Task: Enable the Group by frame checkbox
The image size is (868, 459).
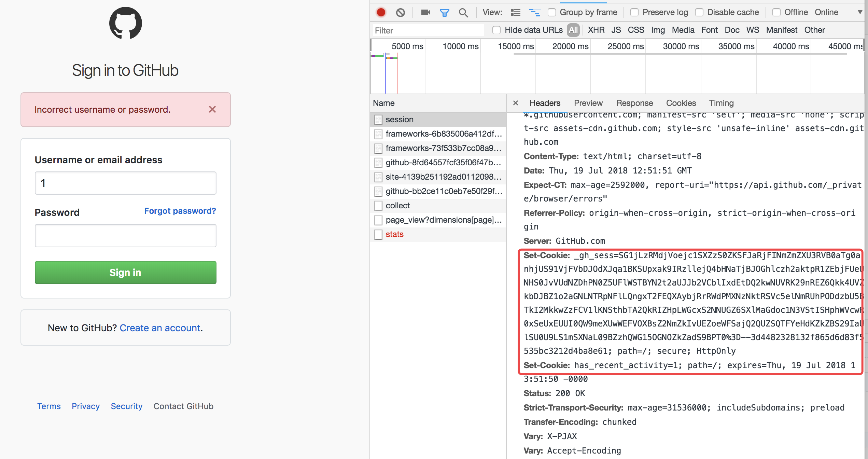Action: [552, 13]
